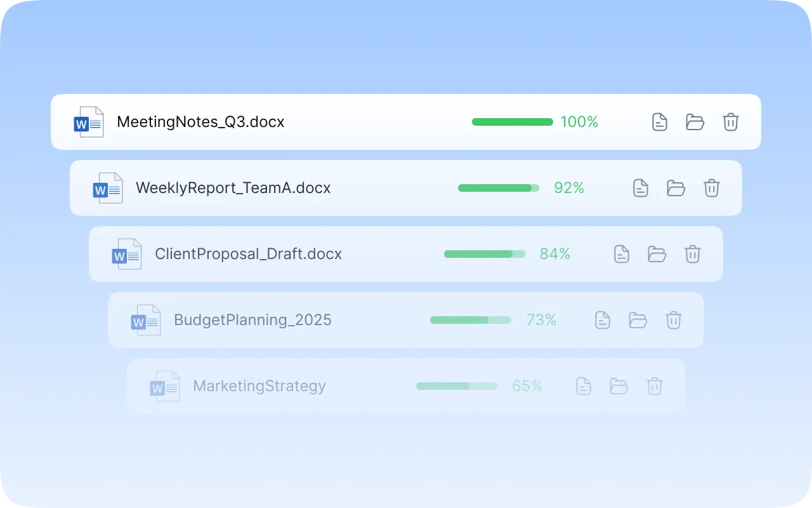The width and height of the screenshot is (812, 508).
Task: Click the 92% progress value
Action: [569, 188]
